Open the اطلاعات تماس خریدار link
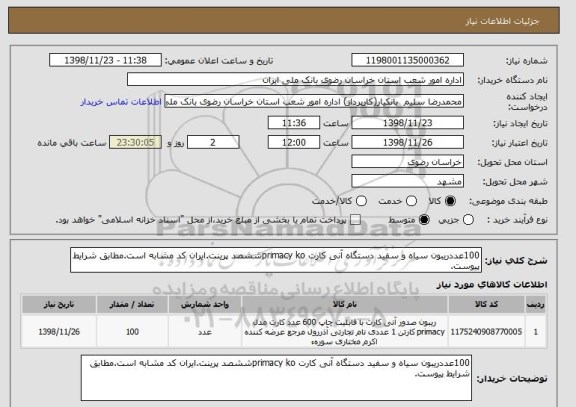The image size is (576, 407). click(121, 102)
